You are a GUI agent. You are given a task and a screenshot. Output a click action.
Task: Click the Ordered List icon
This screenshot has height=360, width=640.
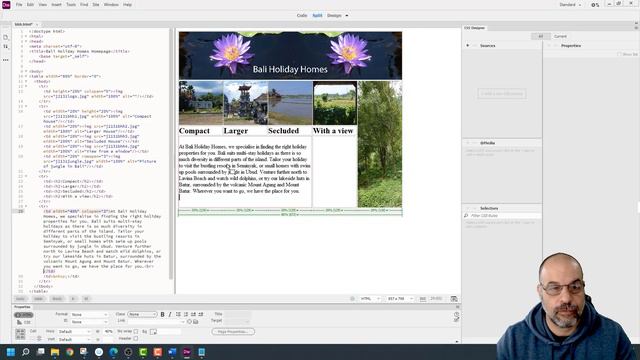[186, 314]
